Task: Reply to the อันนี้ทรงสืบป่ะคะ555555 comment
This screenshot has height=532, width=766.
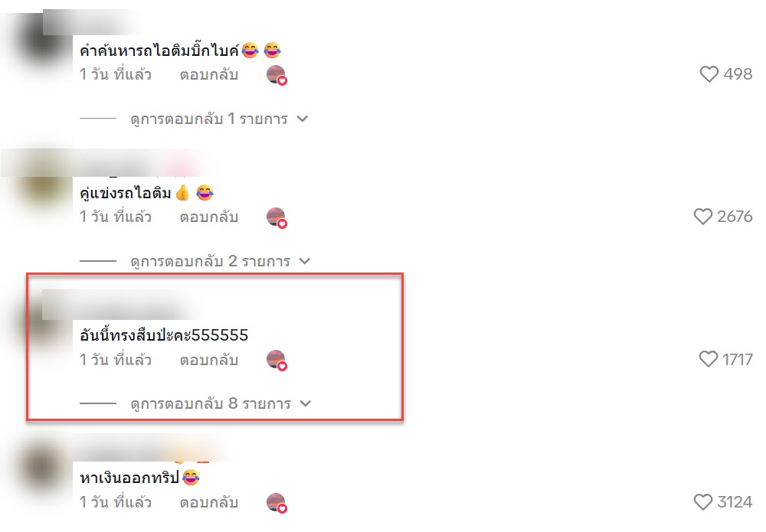Action: [208, 360]
